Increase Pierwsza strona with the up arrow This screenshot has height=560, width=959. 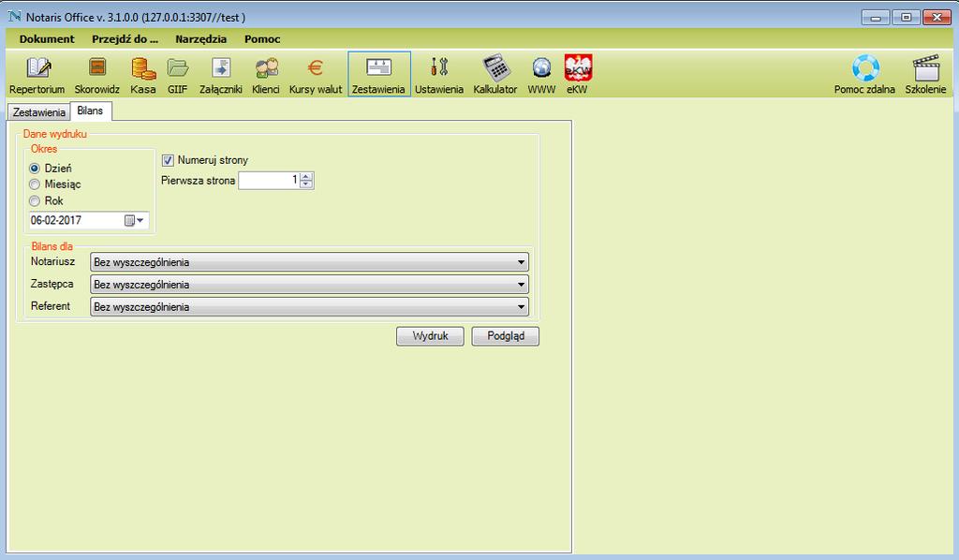[306, 177]
